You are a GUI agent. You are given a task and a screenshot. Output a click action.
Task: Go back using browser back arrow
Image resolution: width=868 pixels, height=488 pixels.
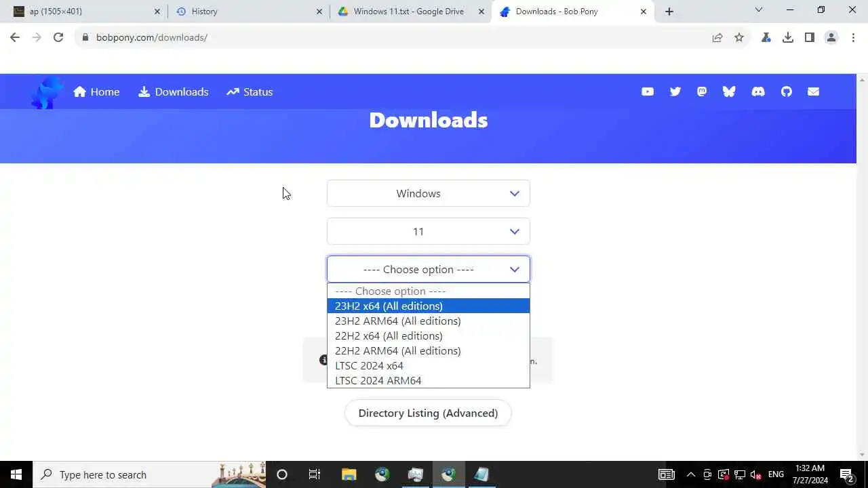click(15, 37)
